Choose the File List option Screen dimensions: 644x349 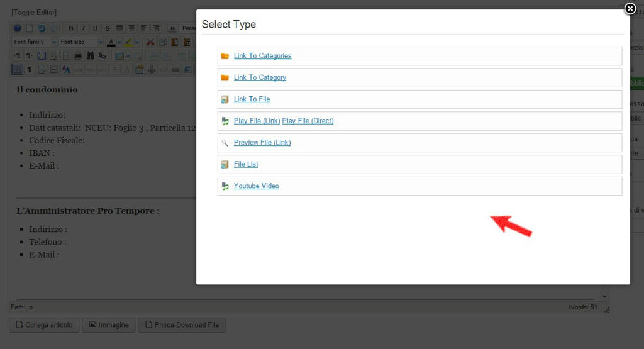tap(246, 165)
